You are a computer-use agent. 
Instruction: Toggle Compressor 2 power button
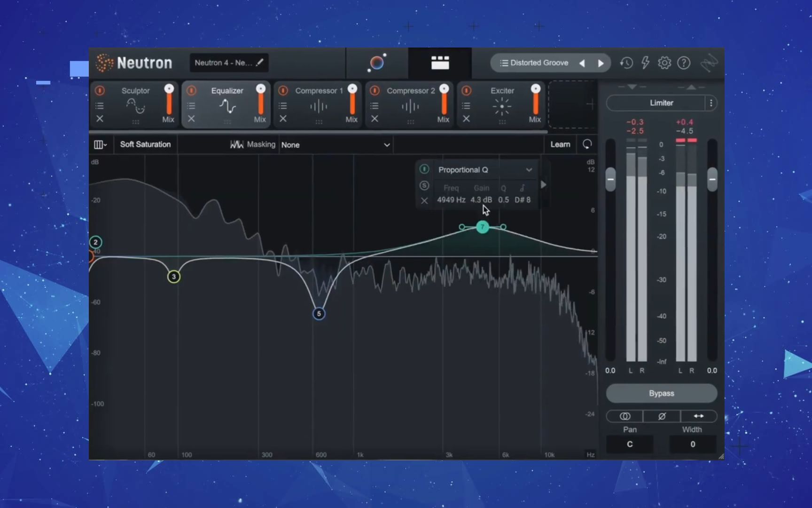tap(375, 90)
